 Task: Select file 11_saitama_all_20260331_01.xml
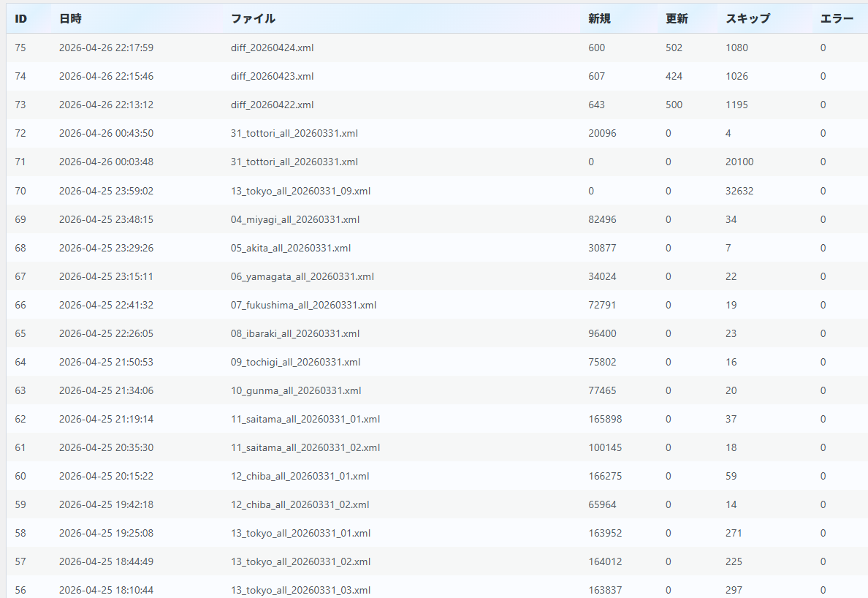pos(305,419)
